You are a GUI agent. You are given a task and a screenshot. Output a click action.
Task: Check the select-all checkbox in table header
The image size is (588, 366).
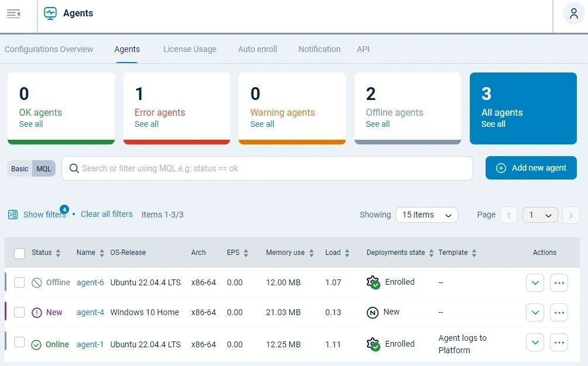pyautogui.click(x=19, y=252)
